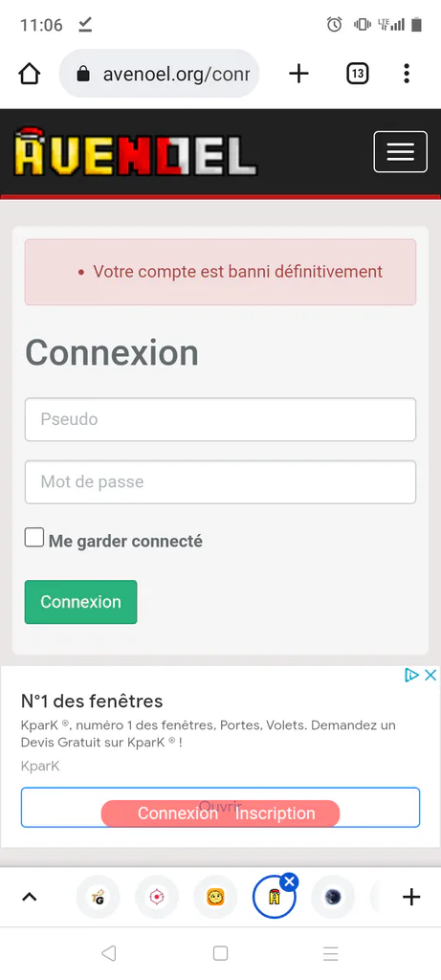
Task: Open the tab switcher showing 13 tabs
Action: click(x=358, y=74)
